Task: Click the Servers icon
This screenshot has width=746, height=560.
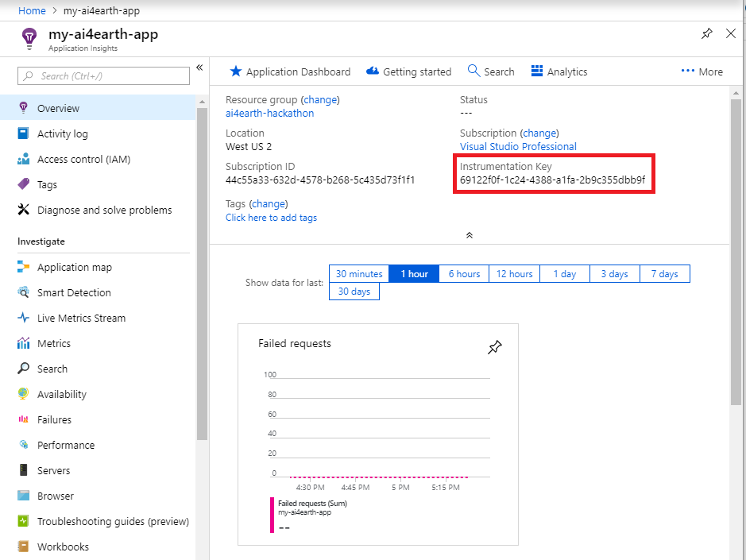Action: coord(23,470)
